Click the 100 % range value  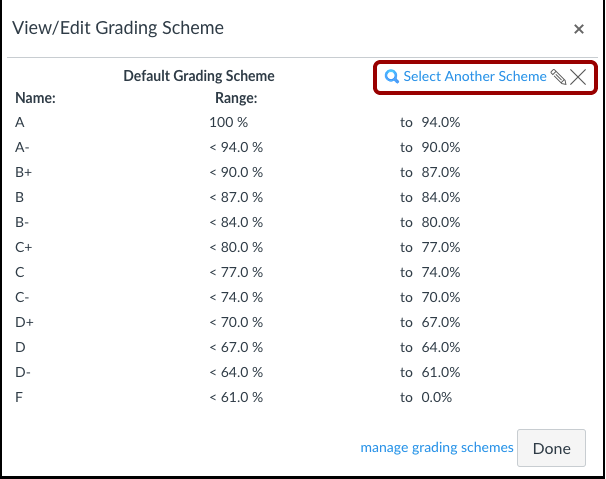228,123
